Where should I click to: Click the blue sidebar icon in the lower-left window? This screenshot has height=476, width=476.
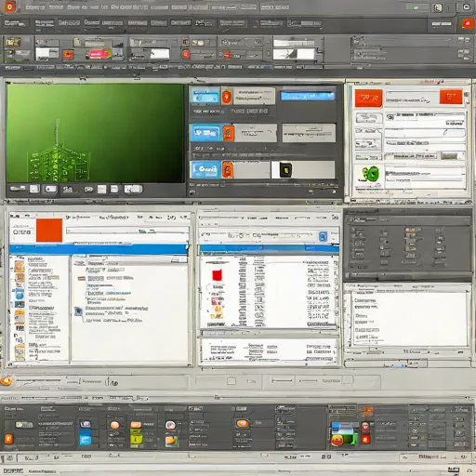(x=20, y=294)
